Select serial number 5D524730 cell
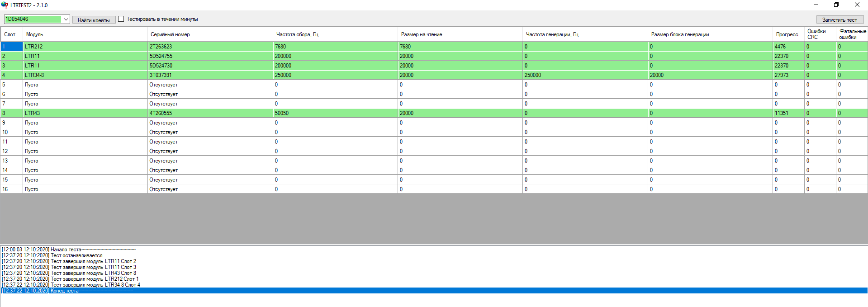The height and width of the screenshot is (307, 868). tap(210, 66)
